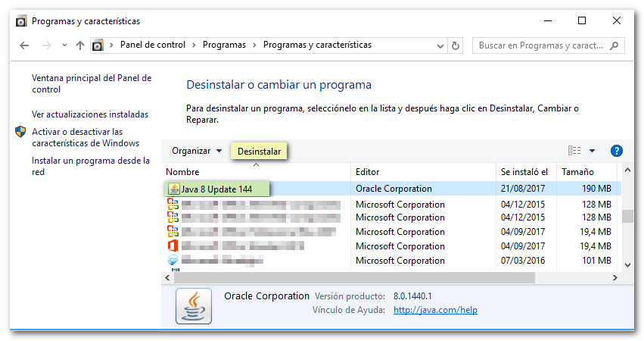The image size is (644, 341).
Task: Open the Organizar dropdown menu
Action: click(x=197, y=151)
